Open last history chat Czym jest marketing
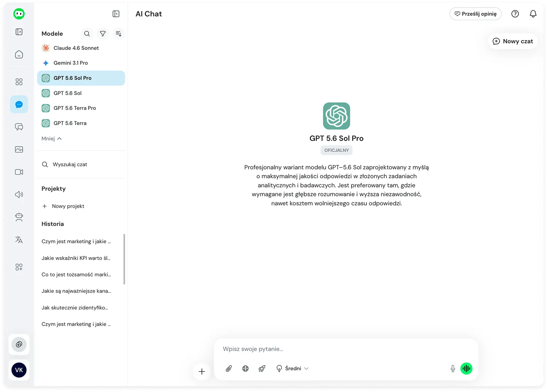This screenshot has width=548, height=392. point(76,324)
